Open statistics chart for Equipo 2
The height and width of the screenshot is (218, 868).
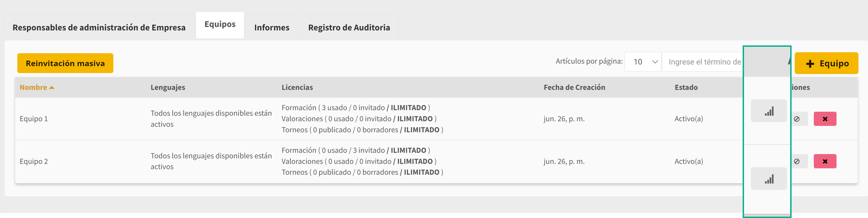(769, 179)
